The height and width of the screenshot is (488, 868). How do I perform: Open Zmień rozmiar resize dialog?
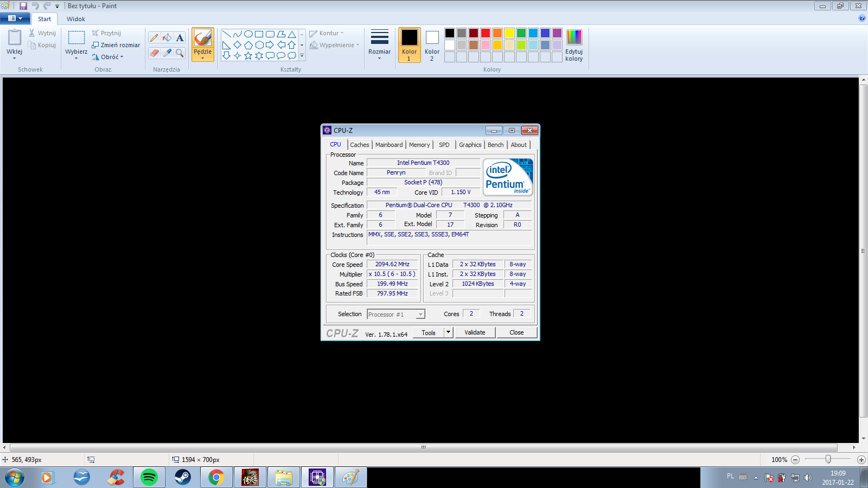click(x=116, y=45)
